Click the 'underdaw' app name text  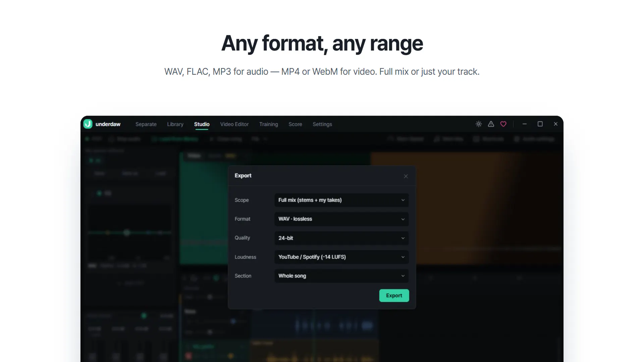tap(108, 124)
